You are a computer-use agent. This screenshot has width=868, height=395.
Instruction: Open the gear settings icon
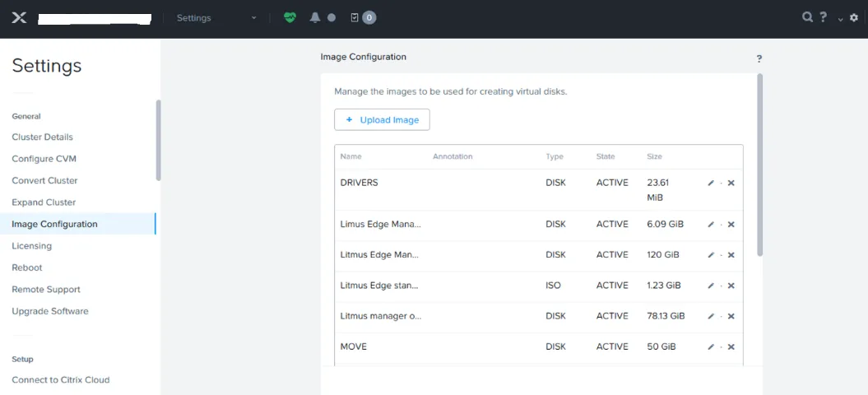click(x=854, y=18)
